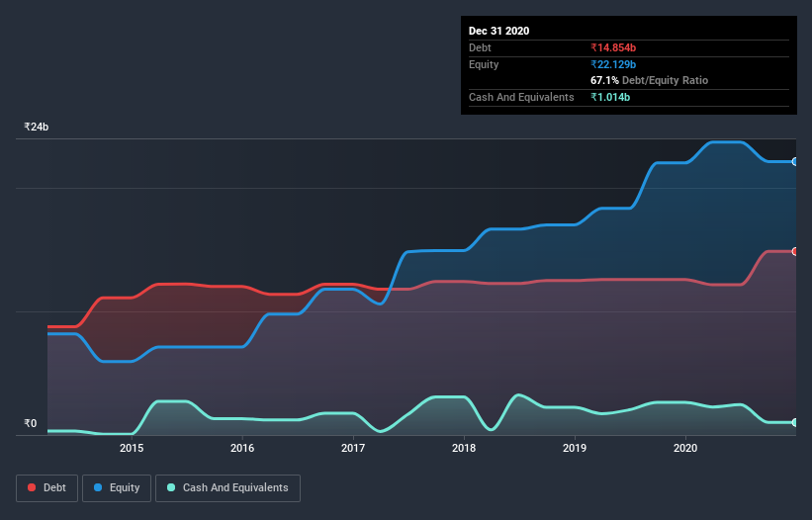Click the ₹24b y-axis label
Image resolution: width=812 pixels, height=520 pixels.
[37, 127]
